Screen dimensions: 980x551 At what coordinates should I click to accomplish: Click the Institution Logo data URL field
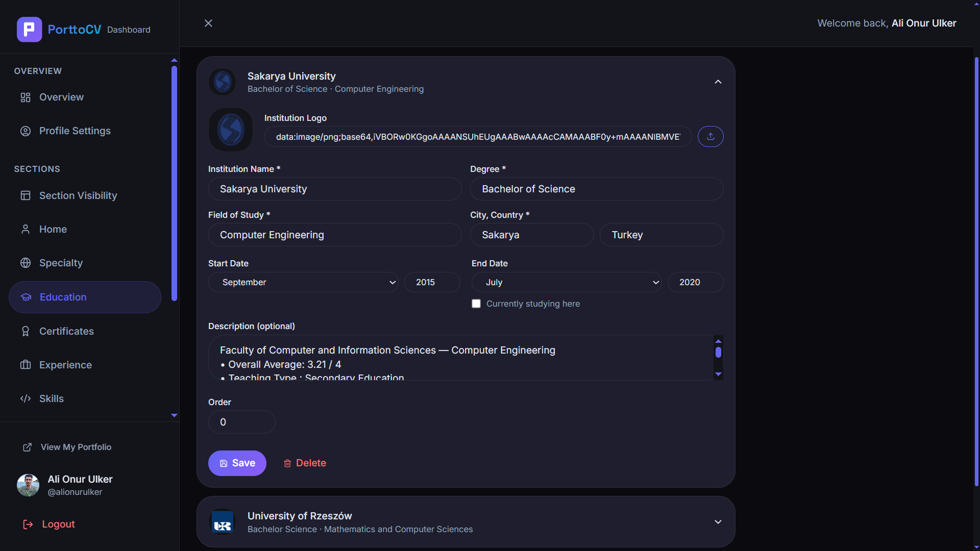pyautogui.click(x=478, y=137)
